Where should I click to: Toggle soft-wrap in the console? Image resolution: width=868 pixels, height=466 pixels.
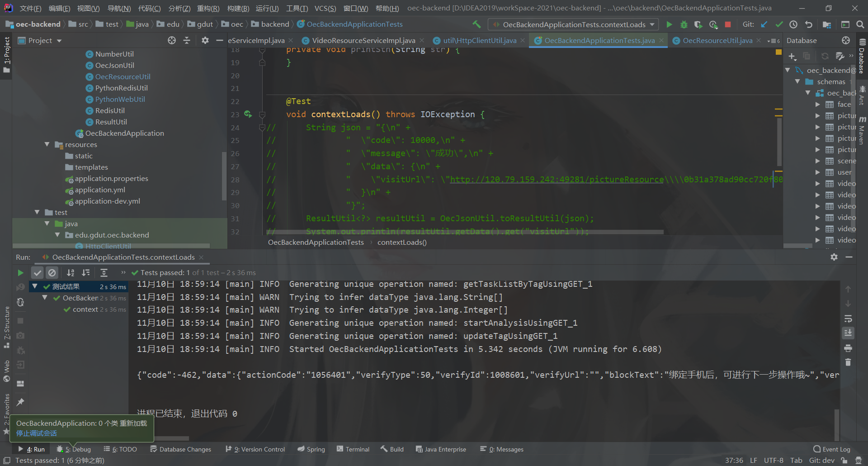pos(848,319)
